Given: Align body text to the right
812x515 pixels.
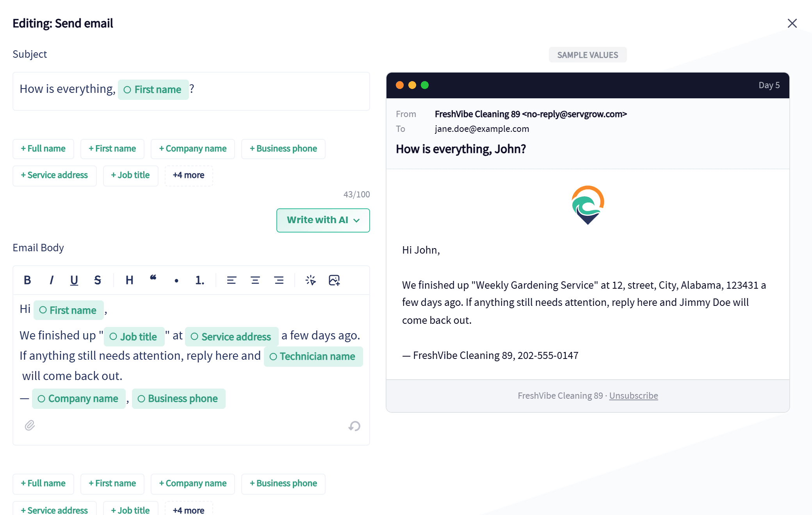Looking at the screenshot, I should 279,280.
